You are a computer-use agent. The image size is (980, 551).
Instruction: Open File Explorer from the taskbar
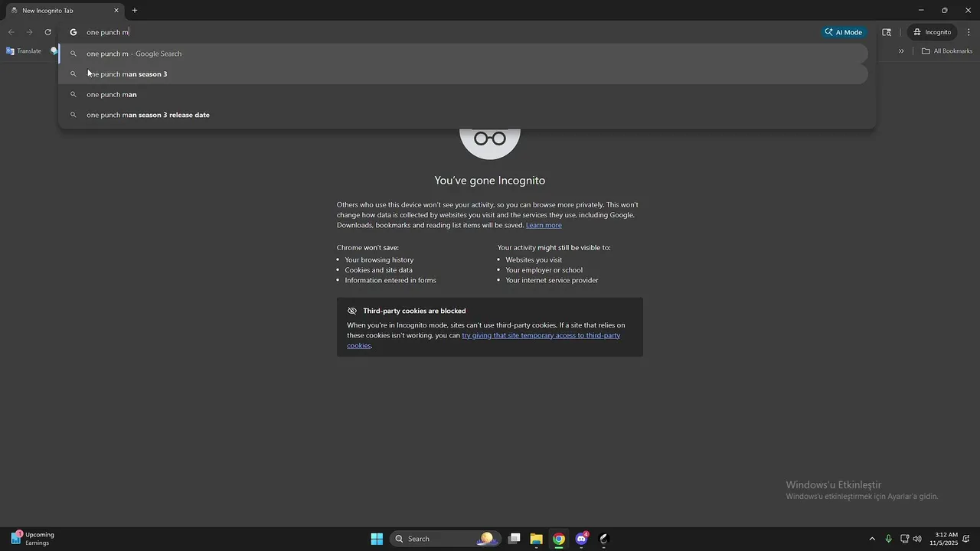coord(537,539)
